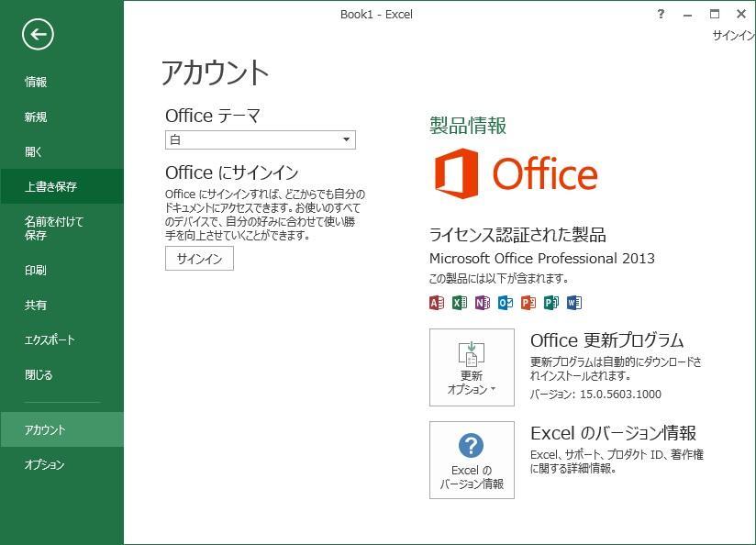The width and height of the screenshot is (756, 545).
Task: Click the 製品情報 heading
Action: pyautogui.click(x=468, y=126)
